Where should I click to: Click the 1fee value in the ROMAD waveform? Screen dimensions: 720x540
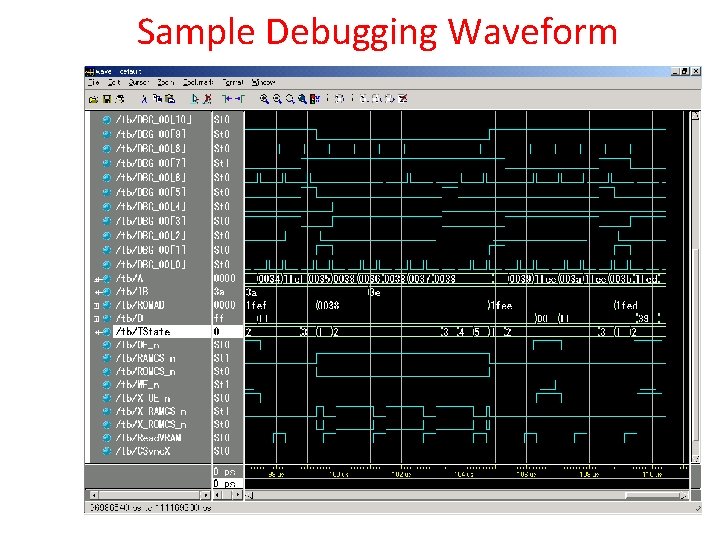tap(502, 305)
